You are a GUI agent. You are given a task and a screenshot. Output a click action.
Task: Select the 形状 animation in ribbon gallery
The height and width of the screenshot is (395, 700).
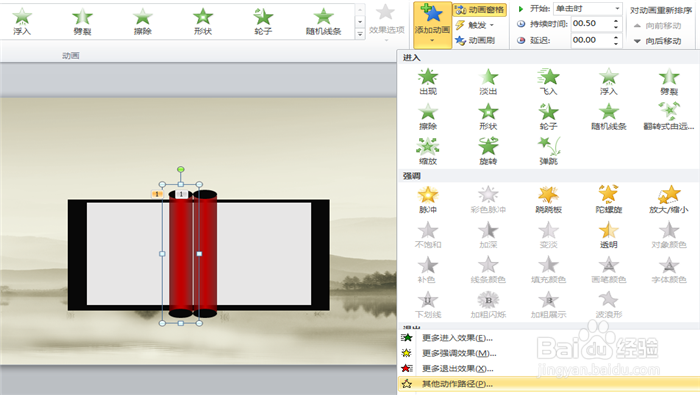(x=203, y=22)
